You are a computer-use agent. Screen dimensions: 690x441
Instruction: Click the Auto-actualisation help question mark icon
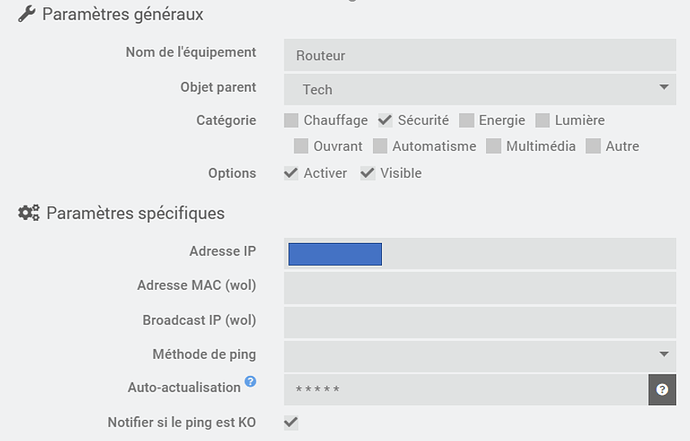[250, 381]
